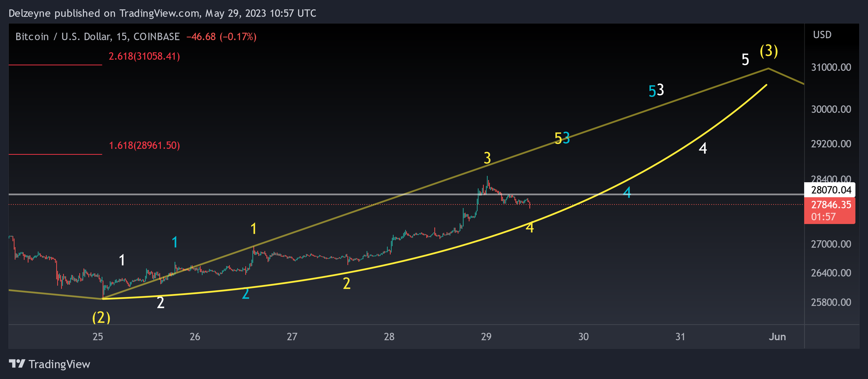Viewport: 868px width, 379px height.
Task: Click the date label 27 on time axis
Action: 292,337
